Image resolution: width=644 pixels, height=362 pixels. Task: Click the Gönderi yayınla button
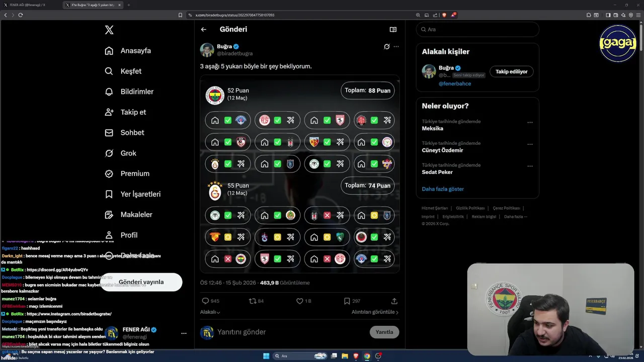pos(141,282)
